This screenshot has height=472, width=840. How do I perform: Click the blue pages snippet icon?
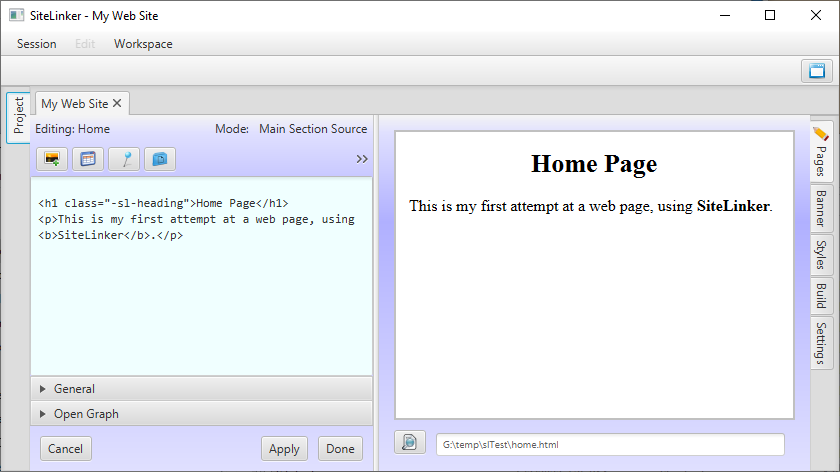(x=160, y=159)
